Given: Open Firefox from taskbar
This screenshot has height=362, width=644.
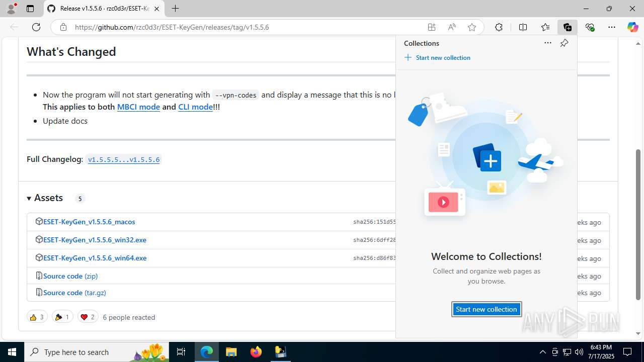Looking at the screenshot, I should [x=256, y=352].
